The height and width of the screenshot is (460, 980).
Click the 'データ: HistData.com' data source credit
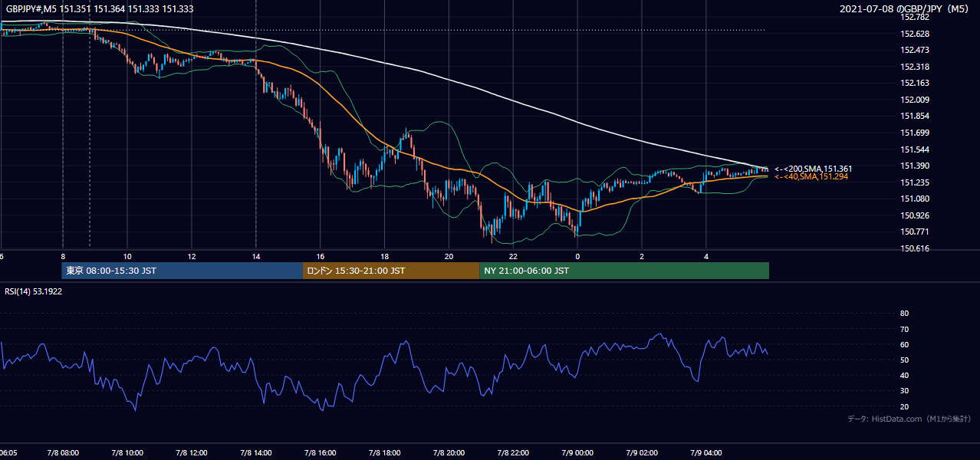click(x=909, y=419)
